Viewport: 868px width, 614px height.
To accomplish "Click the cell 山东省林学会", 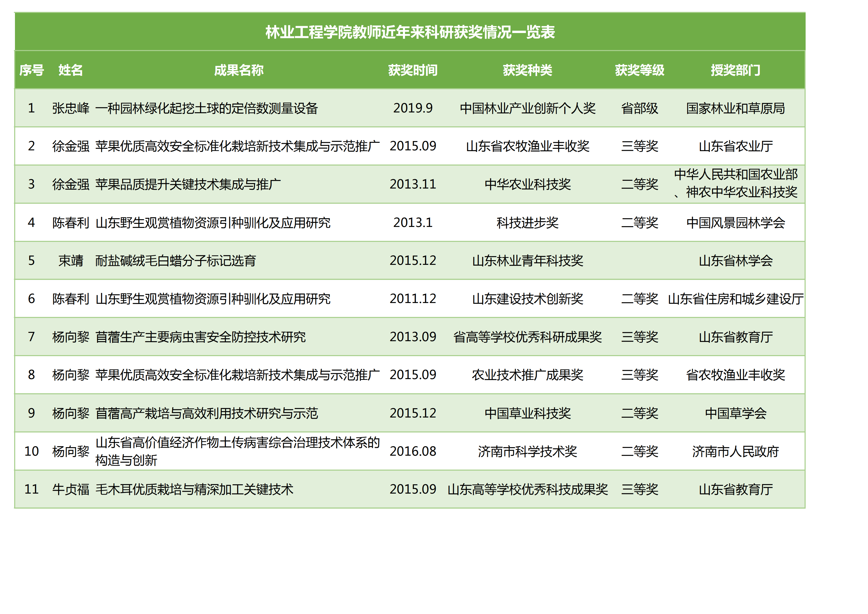I will (736, 260).
